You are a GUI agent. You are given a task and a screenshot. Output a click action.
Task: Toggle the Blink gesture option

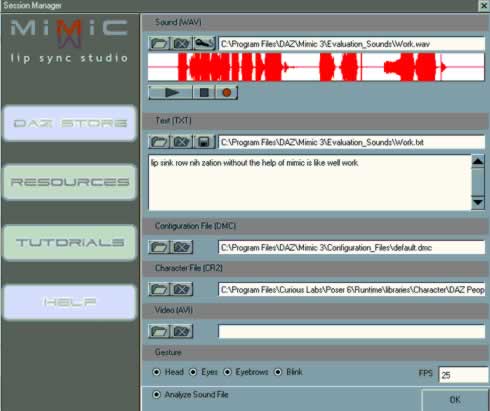[x=278, y=372]
